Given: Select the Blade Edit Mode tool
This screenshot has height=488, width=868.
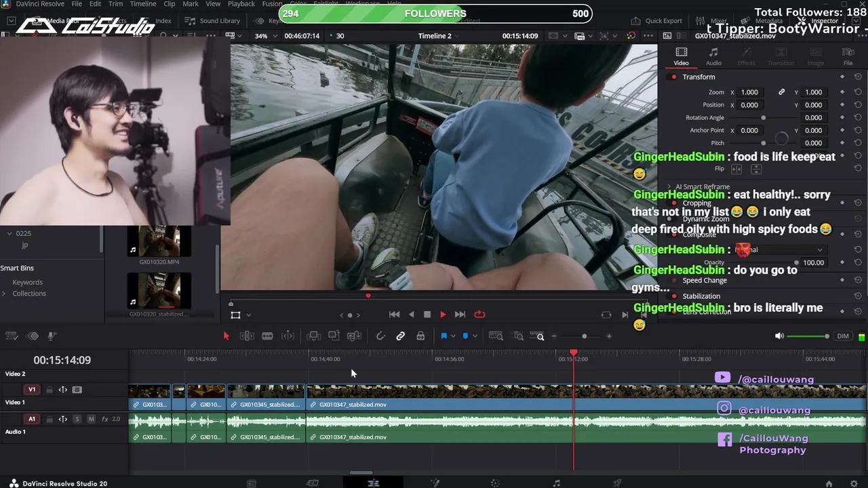Looking at the screenshot, I should (288, 336).
